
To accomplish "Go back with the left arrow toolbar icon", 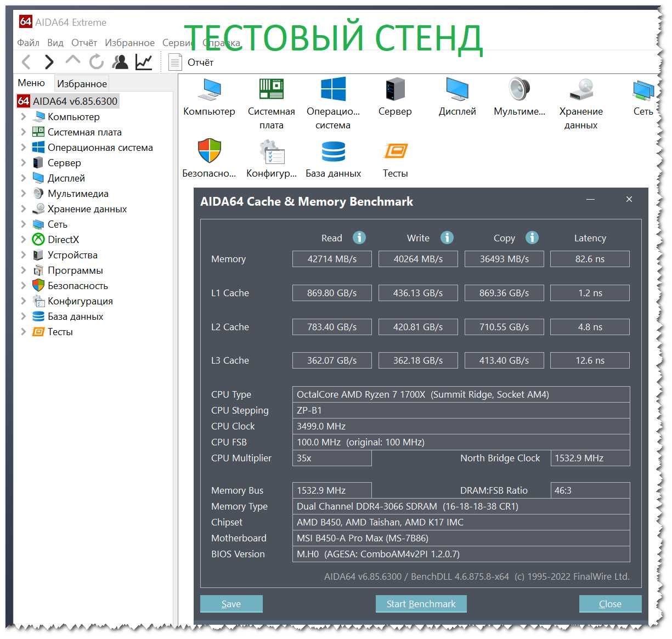I will pos(26,62).
